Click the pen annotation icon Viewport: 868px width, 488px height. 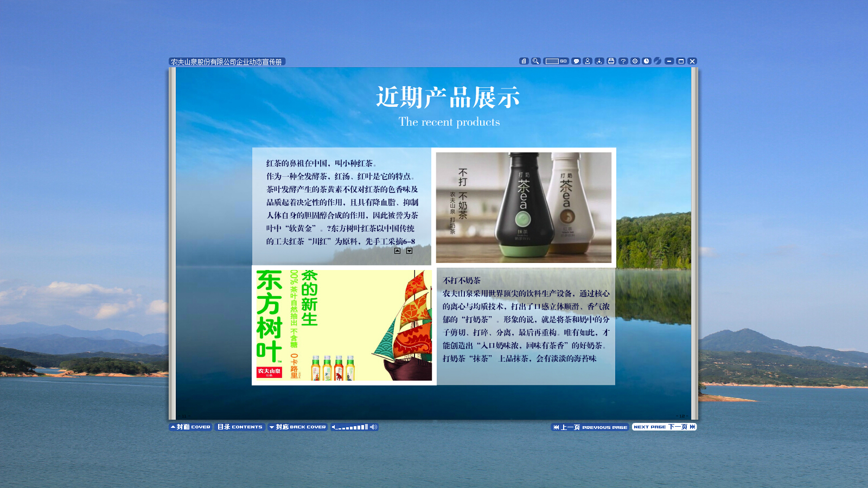[x=658, y=61]
